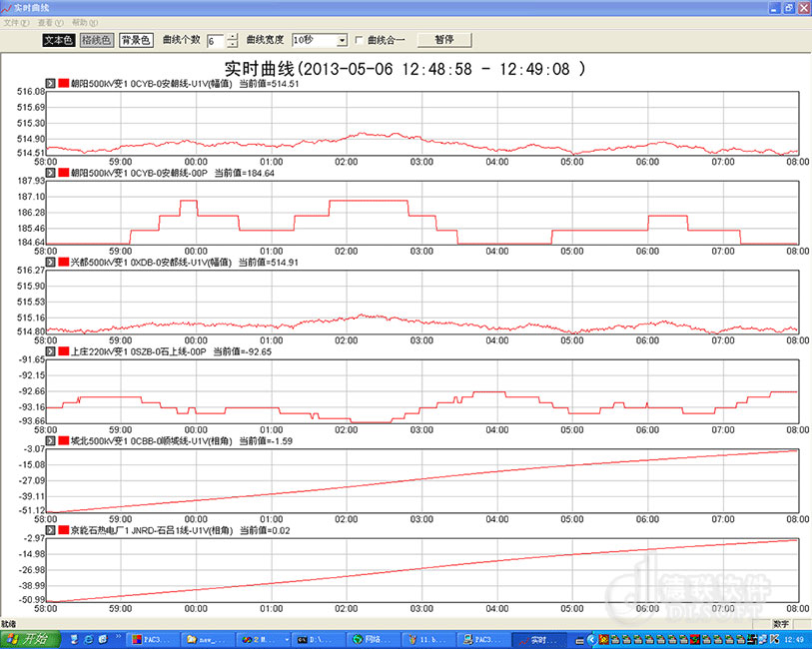The image size is (812, 649).
Task: Click arrow icon beside 上庄220KV curve title
Action: click(51, 352)
